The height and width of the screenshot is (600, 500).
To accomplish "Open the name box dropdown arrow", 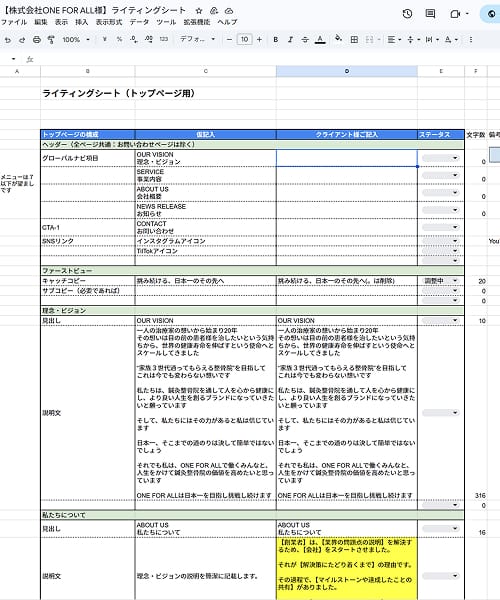I will click(x=13, y=59).
